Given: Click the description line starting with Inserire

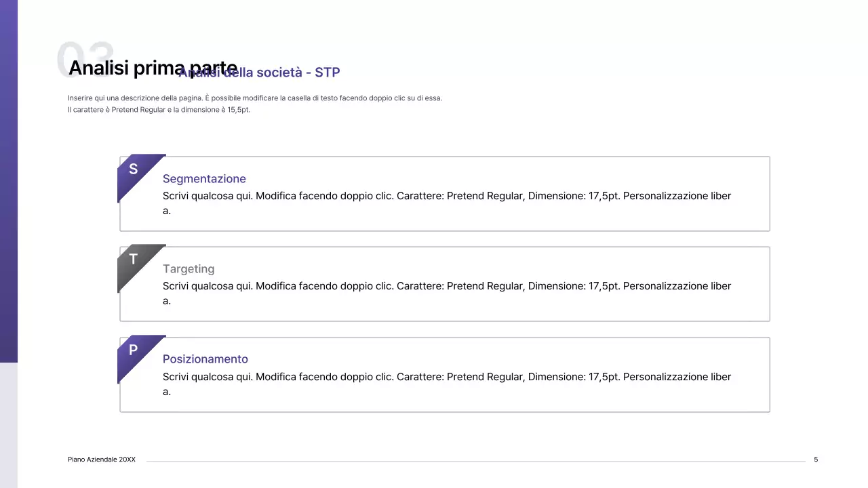Looking at the screenshot, I should tap(254, 98).
